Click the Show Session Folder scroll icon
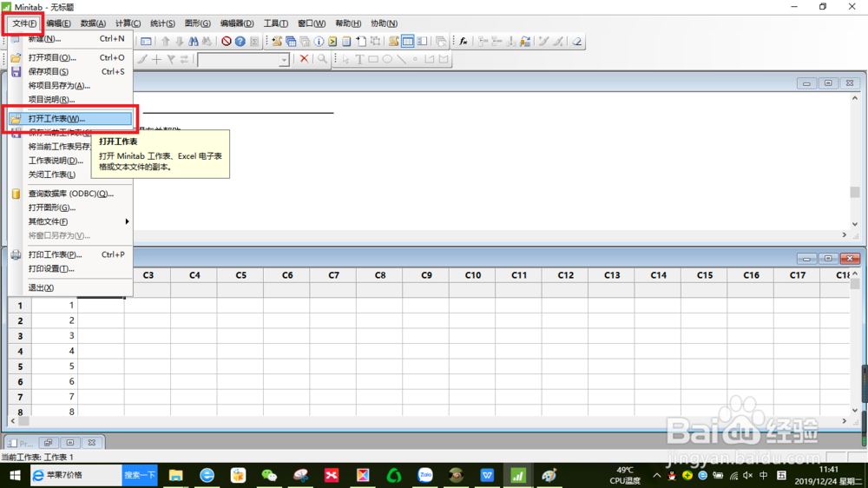868x488 pixels. coord(277,42)
